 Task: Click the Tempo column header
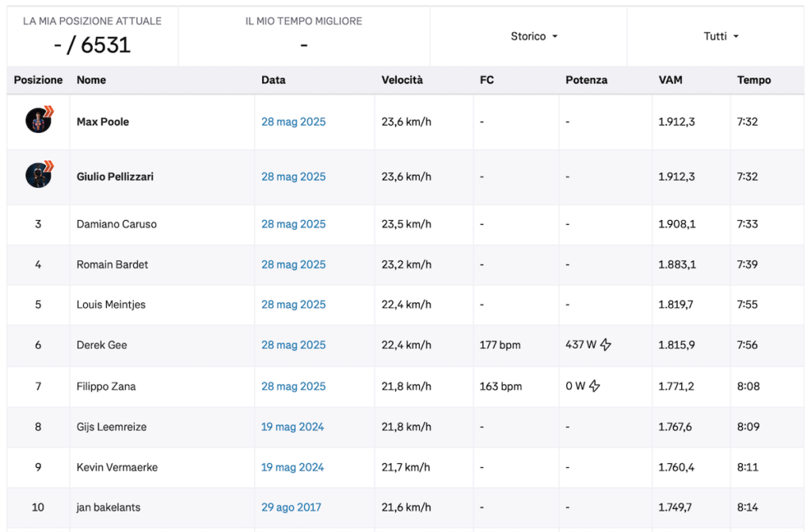[753, 80]
